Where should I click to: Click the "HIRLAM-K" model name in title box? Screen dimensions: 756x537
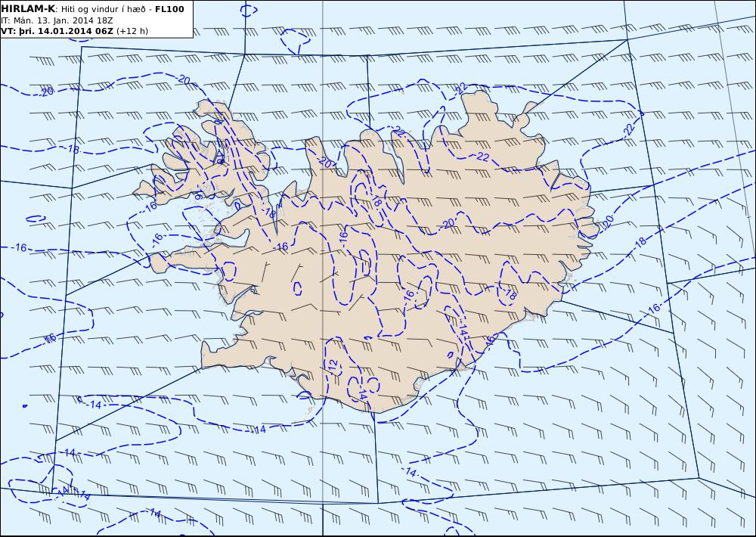coord(28,9)
